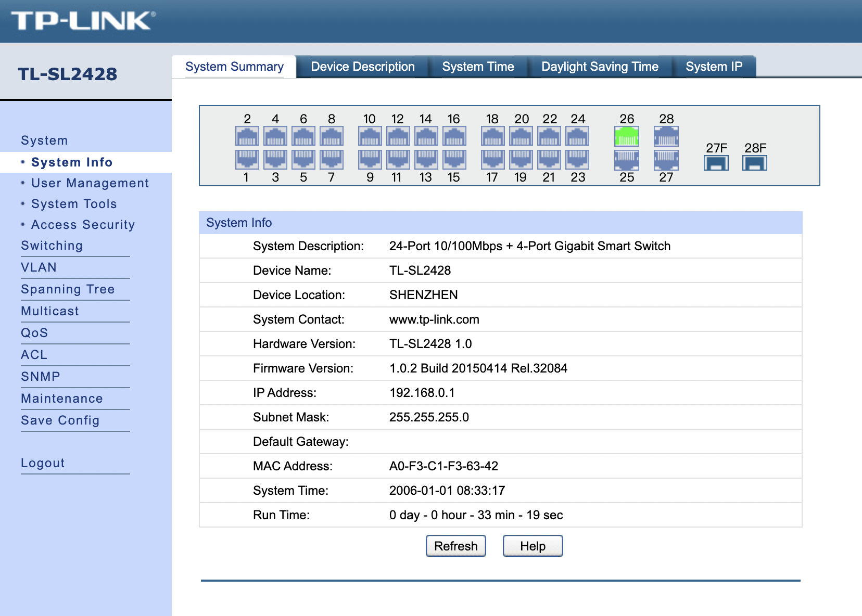Click the Logout link

[43, 463]
